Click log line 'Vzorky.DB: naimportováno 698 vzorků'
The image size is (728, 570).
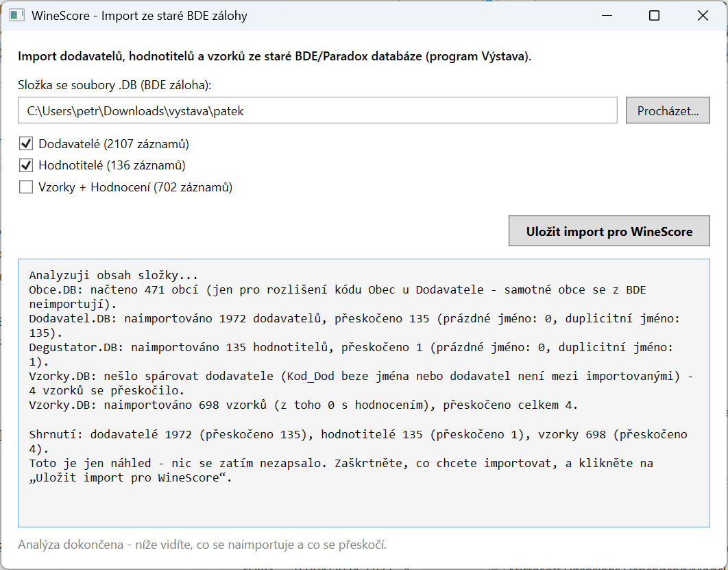tap(303, 405)
